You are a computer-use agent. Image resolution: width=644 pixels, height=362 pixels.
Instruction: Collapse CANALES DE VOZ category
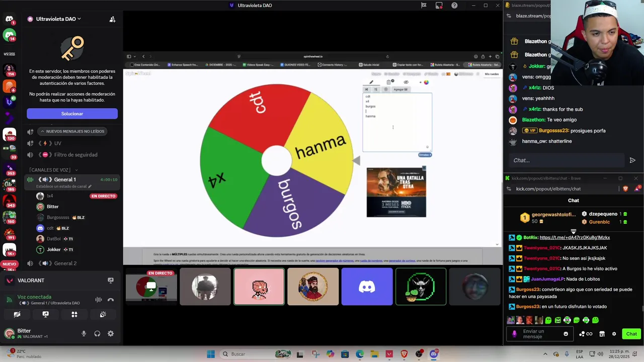point(53,170)
